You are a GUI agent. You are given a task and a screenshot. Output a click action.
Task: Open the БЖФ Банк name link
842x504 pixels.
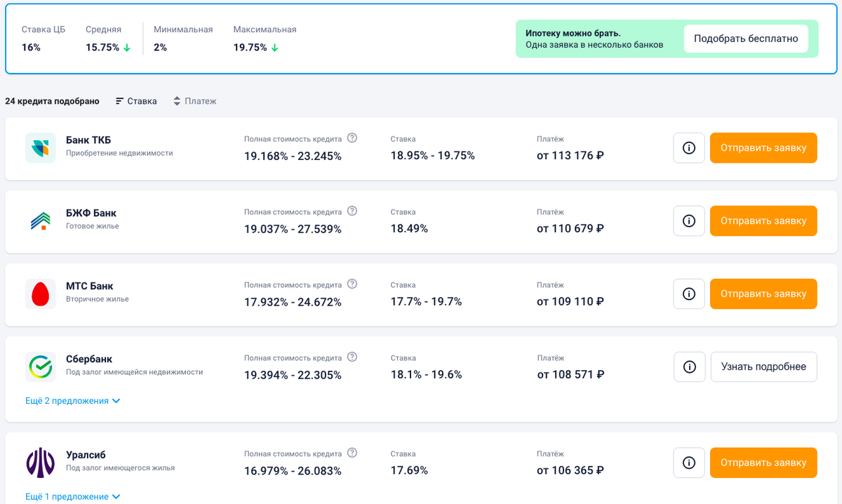[x=91, y=213]
